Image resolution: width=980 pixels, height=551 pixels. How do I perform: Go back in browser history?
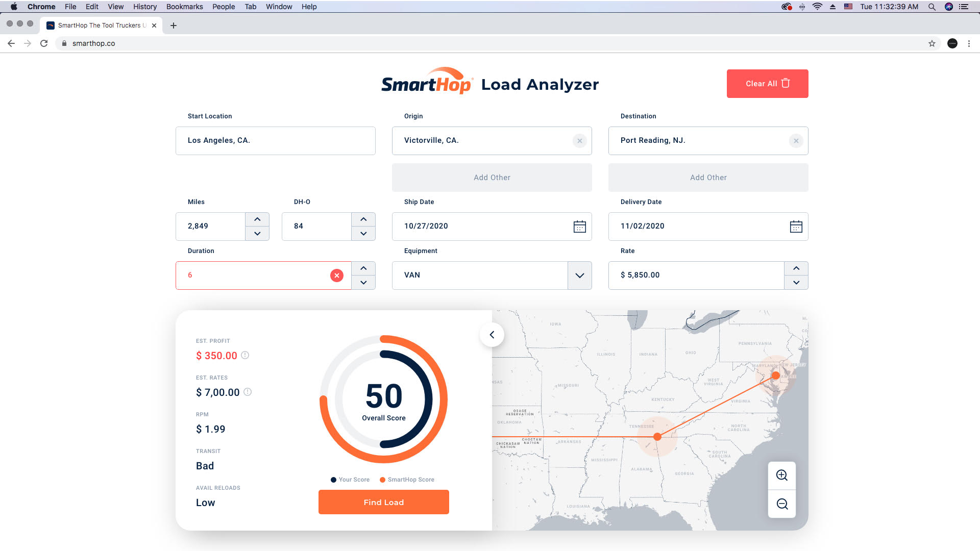[x=11, y=43]
